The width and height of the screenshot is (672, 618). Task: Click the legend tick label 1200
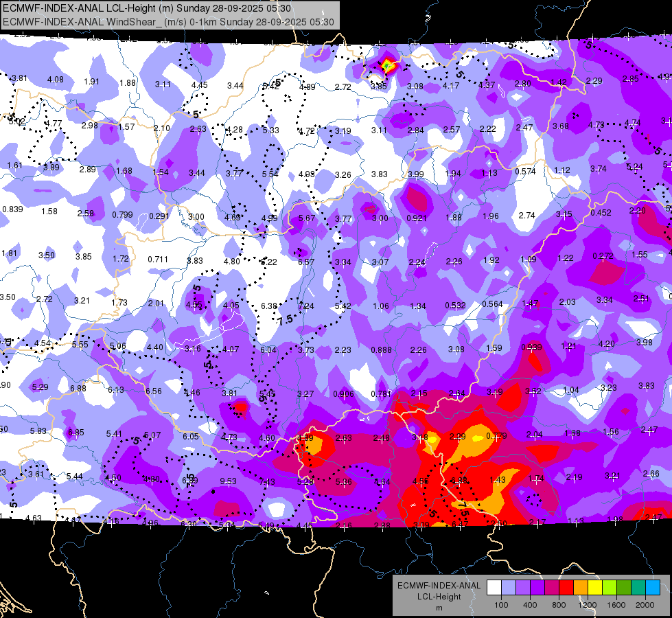point(587,605)
